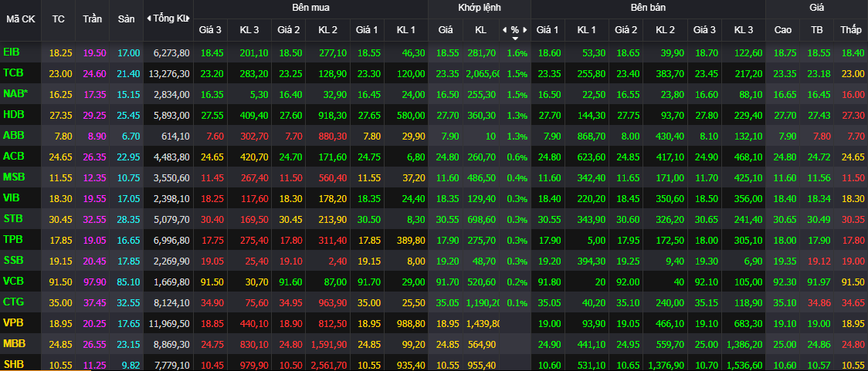This screenshot has height=371, width=868.
Task: Select the Bên bán header group
Action: pyautogui.click(x=648, y=8)
